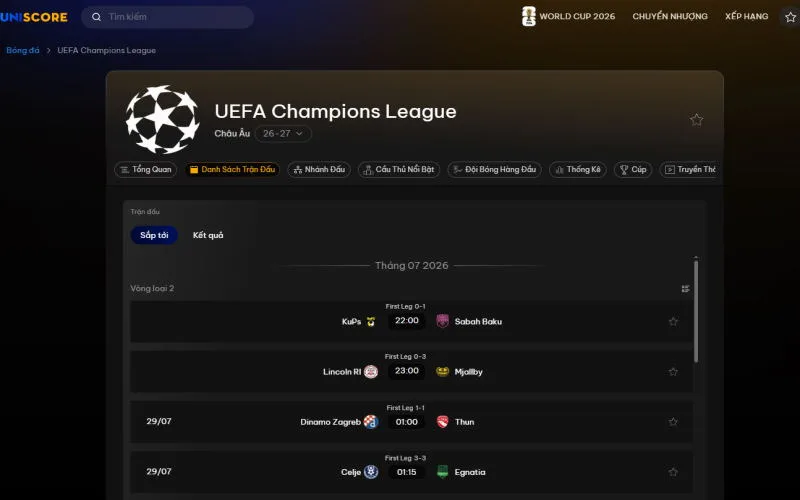
Task: Click the Dinamo Zagreb team crest
Action: [371, 422]
